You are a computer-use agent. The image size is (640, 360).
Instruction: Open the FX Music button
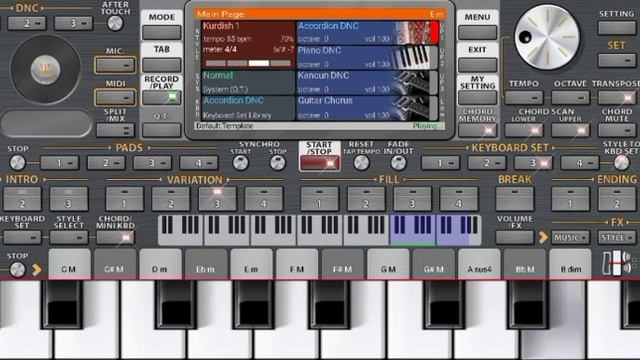tap(570, 237)
